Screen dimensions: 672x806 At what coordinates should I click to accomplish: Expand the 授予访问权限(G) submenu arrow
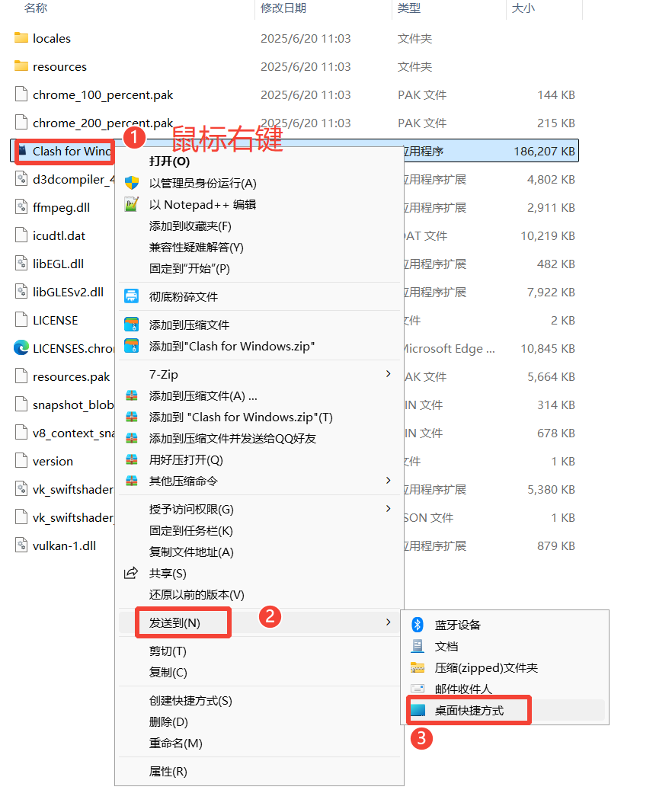[389, 508]
